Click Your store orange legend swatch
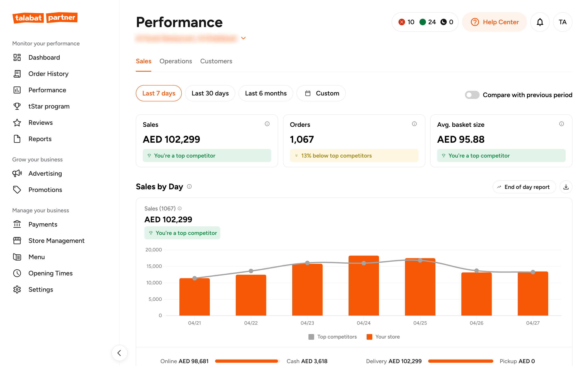 [369, 337]
